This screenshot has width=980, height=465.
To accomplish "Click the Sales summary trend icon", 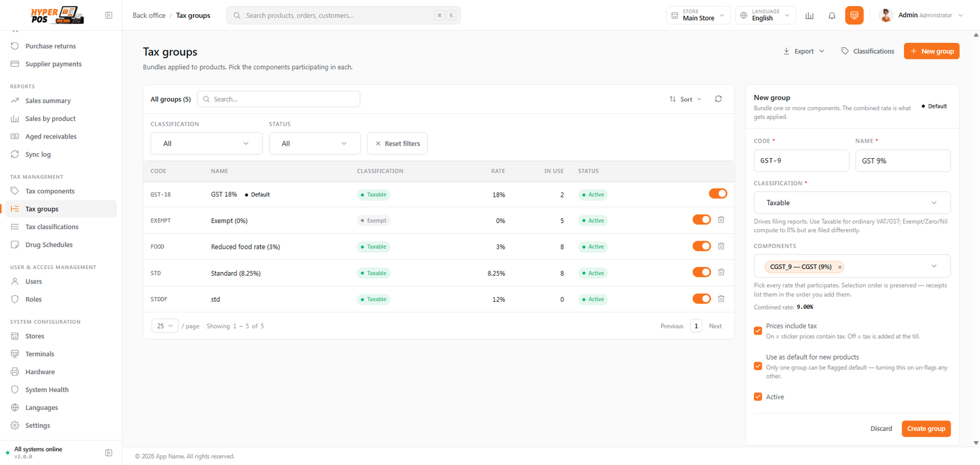I will pos(15,101).
